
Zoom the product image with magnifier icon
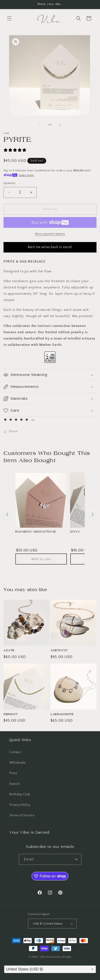pyautogui.click(x=15, y=42)
